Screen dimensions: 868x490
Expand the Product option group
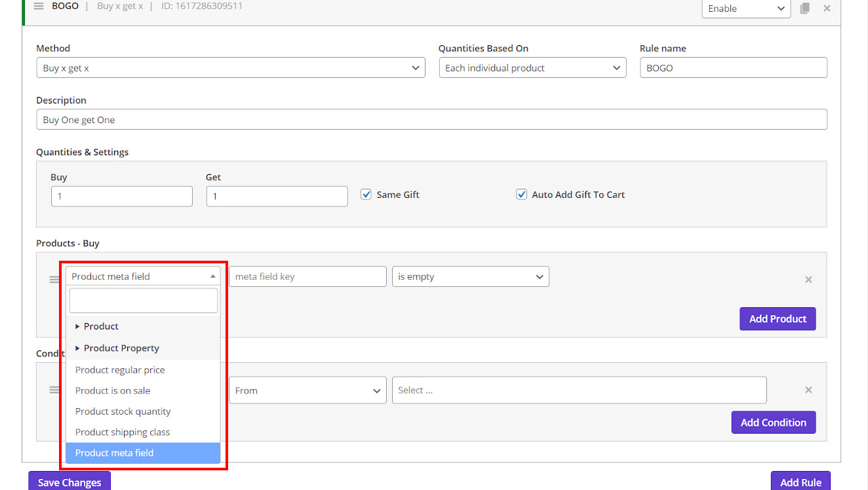[101, 326]
